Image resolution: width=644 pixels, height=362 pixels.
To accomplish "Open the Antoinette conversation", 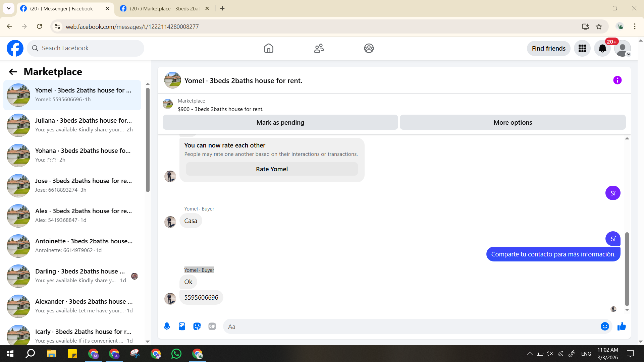I will tap(72, 246).
